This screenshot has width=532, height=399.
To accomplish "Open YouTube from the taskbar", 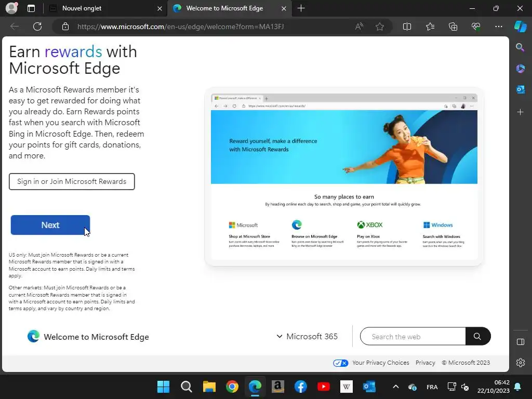I will (x=323, y=387).
